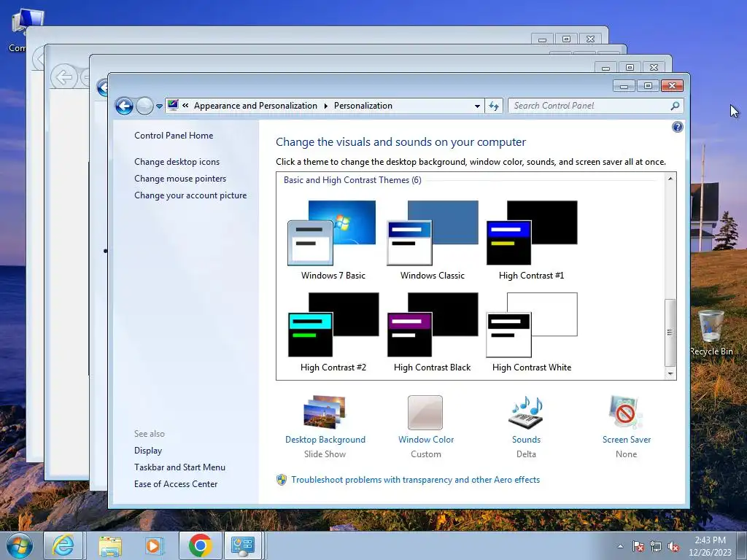Select Recycle Bin desktop icon
This screenshot has height=560, width=747.
pos(711,332)
